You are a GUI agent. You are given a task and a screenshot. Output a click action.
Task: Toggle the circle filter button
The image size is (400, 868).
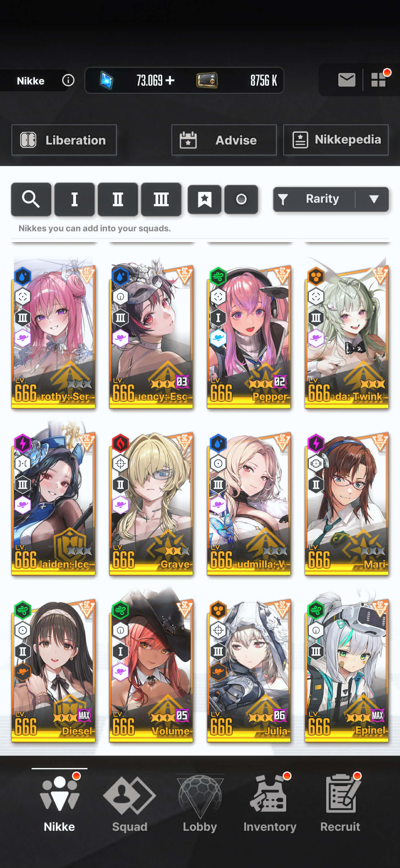(241, 199)
